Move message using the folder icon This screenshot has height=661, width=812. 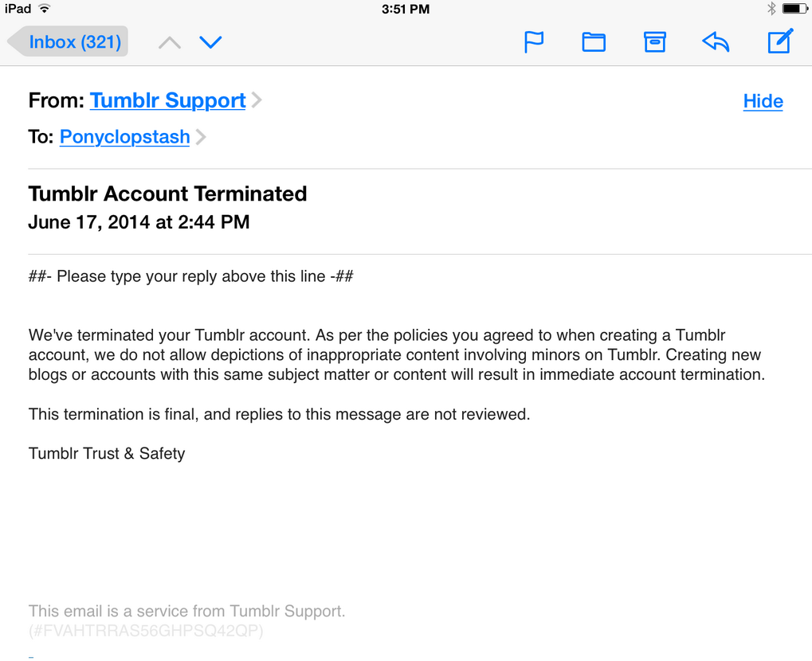(x=594, y=42)
